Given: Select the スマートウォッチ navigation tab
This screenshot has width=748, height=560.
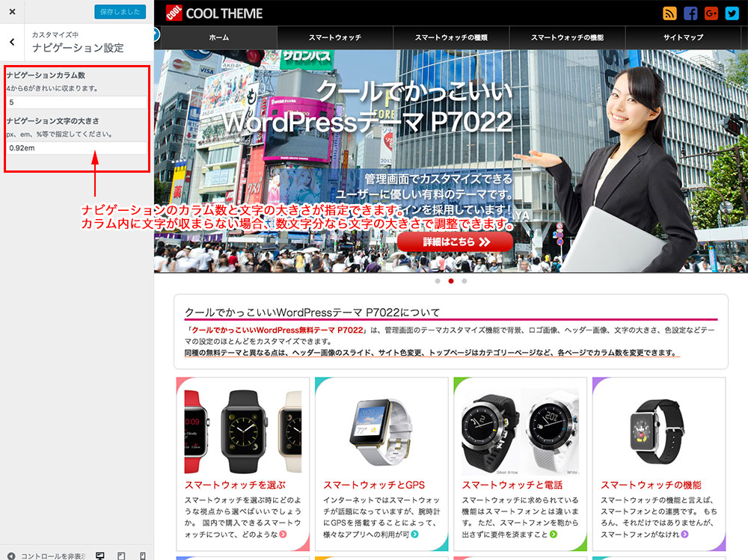Looking at the screenshot, I should 335,37.
